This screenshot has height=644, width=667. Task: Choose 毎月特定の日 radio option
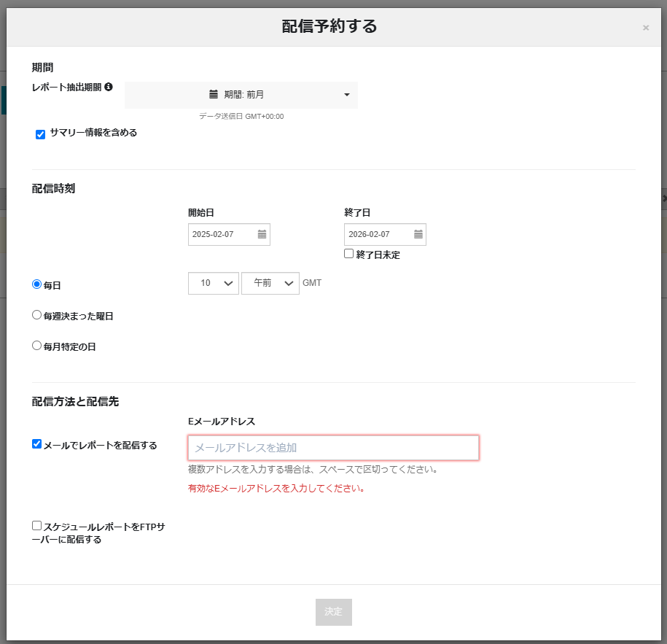tap(37, 346)
